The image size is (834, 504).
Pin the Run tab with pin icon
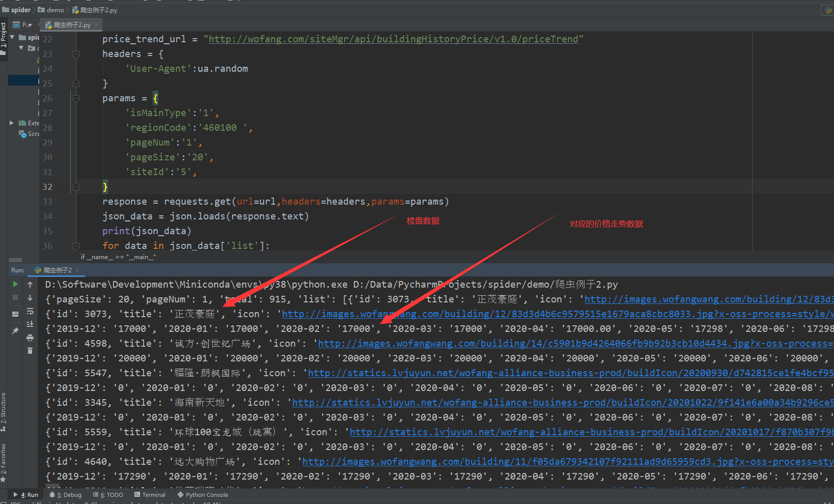(x=15, y=331)
